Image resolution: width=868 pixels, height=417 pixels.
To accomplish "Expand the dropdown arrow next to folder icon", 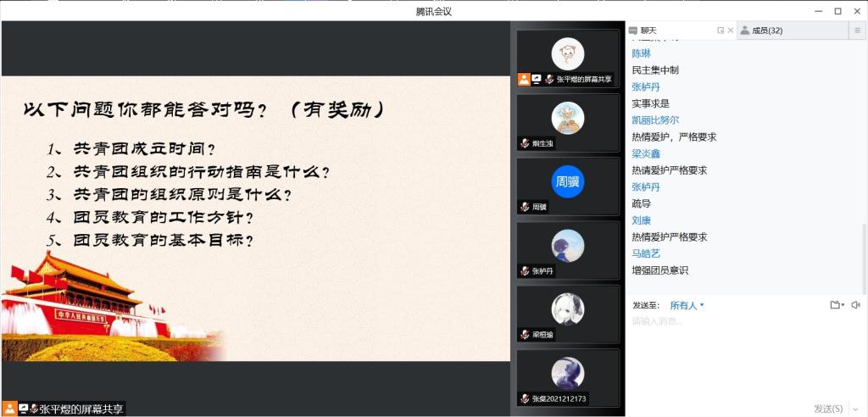I will [843, 305].
